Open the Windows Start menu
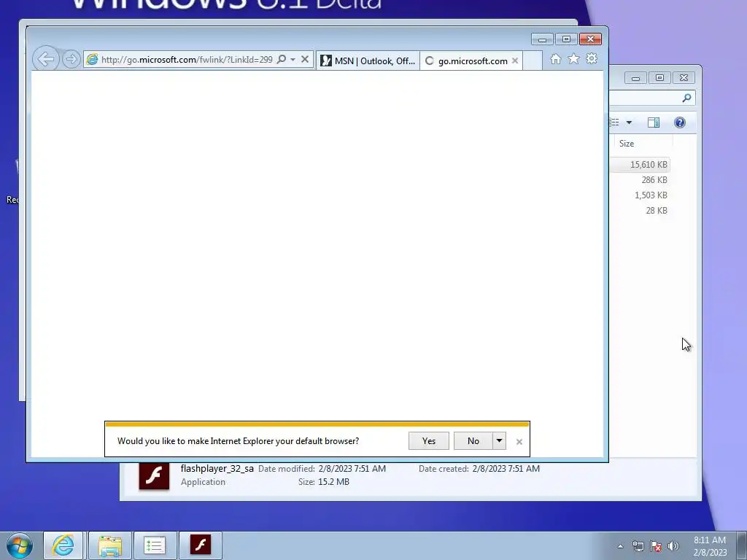The width and height of the screenshot is (747, 560). pos(20,545)
